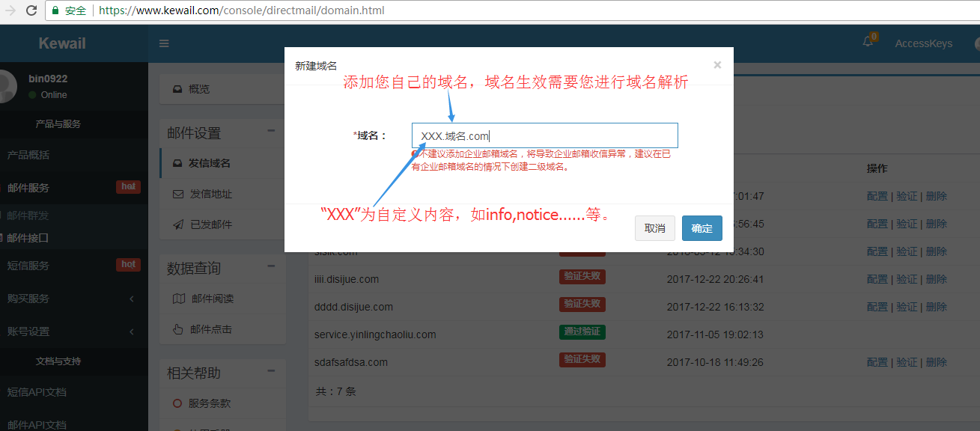980x431 pixels.
Task: Click 删除 for iiii.disijue.com
Action: pyautogui.click(x=937, y=279)
